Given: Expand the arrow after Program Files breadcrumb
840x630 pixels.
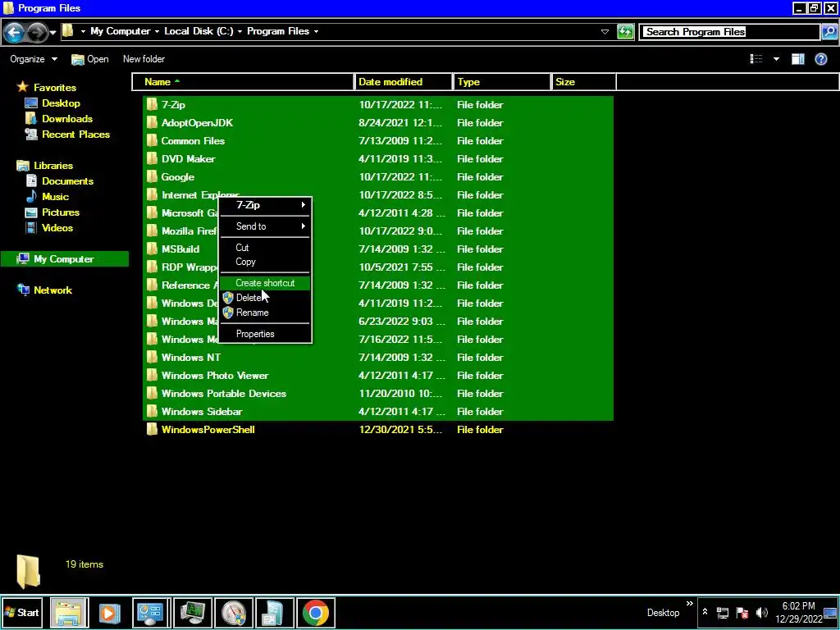Looking at the screenshot, I should [x=316, y=32].
